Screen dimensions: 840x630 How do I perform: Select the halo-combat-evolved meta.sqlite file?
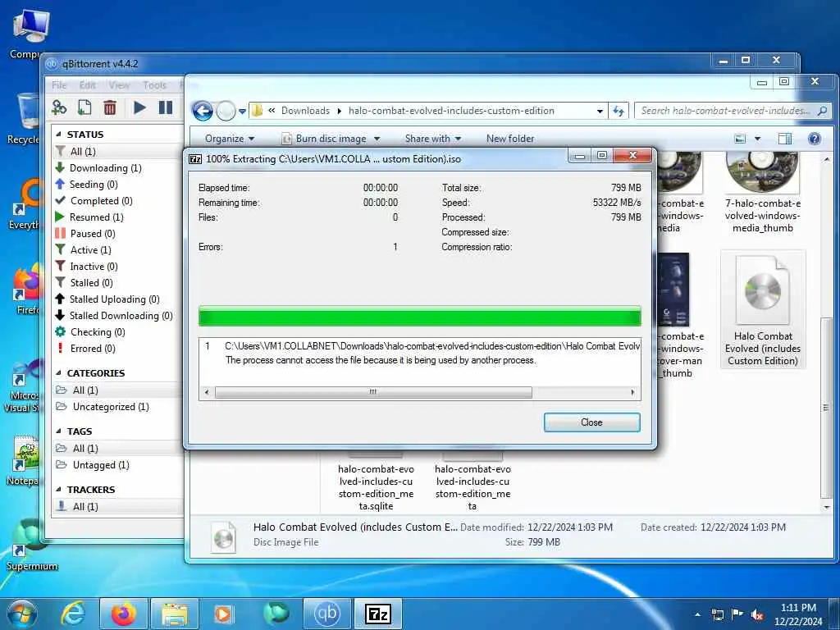[376, 481]
